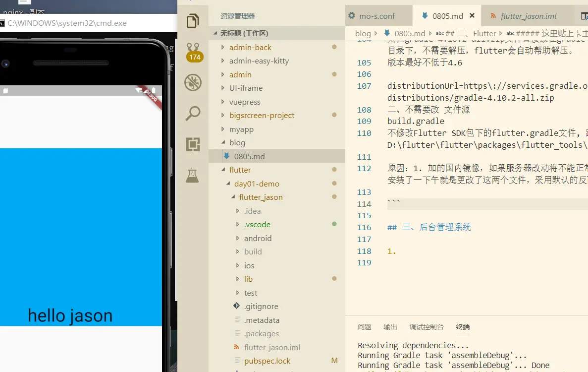The width and height of the screenshot is (588, 372).
Task: Open flutter_jason.iml in the explorer
Action: coord(276,347)
